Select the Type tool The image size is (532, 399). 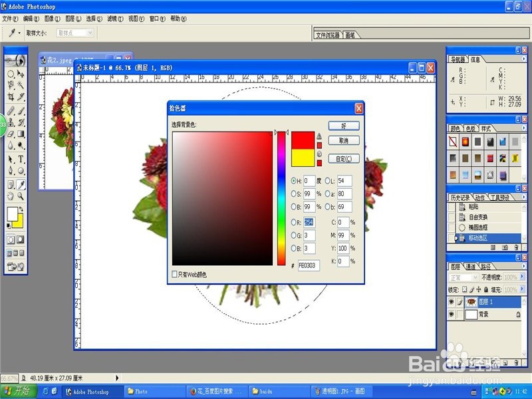click(21, 159)
